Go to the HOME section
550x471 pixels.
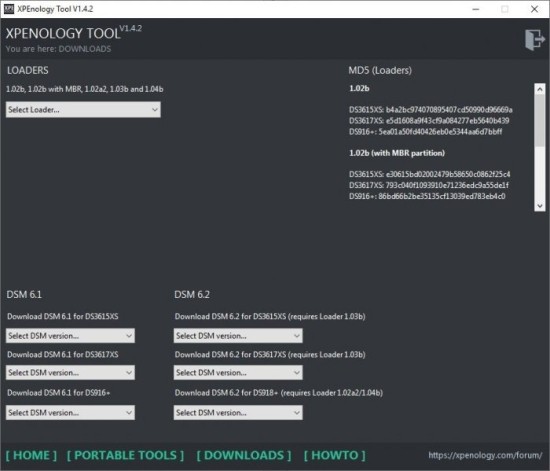pos(31,455)
